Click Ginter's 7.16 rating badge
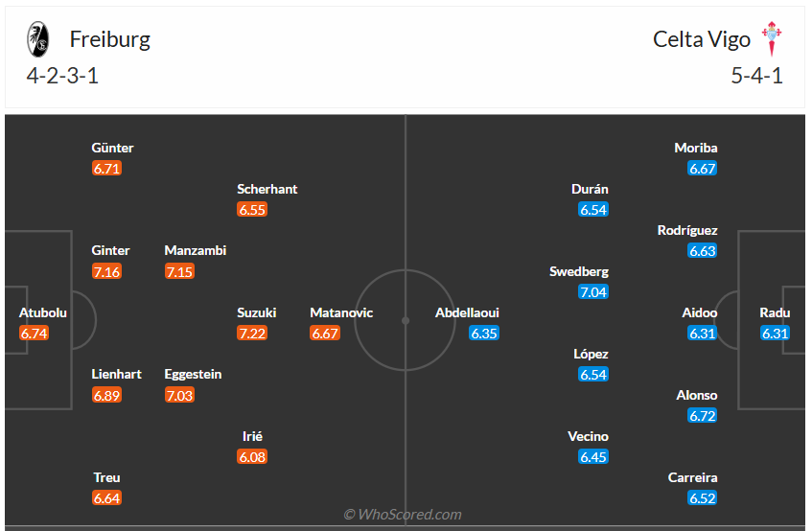The width and height of the screenshot is (812, 531). point(106,271)
